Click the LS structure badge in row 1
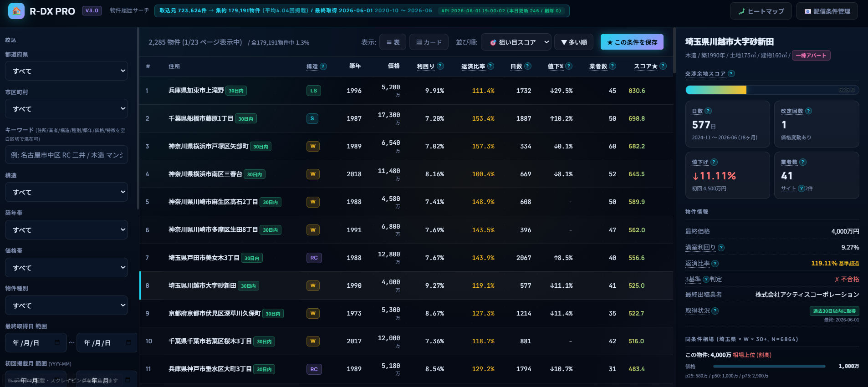The width and height of the screenshot is (868, 387). pyautogui.click(x=314, y=91)
